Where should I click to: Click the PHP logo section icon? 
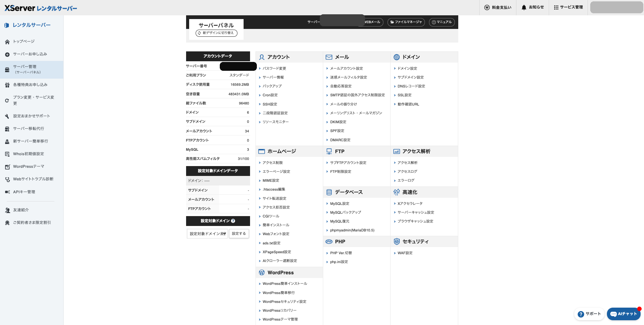coord(329,242)
